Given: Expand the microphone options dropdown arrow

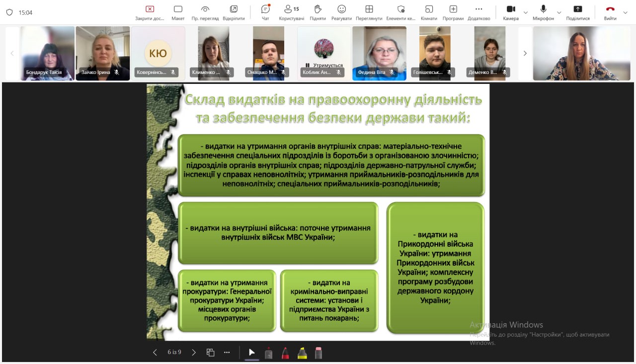Looking at the screenshot, I should click(559, 13).
